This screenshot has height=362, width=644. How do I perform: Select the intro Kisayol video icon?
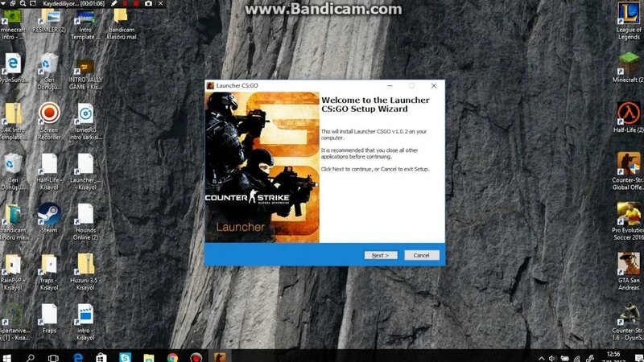coord(85,323)
